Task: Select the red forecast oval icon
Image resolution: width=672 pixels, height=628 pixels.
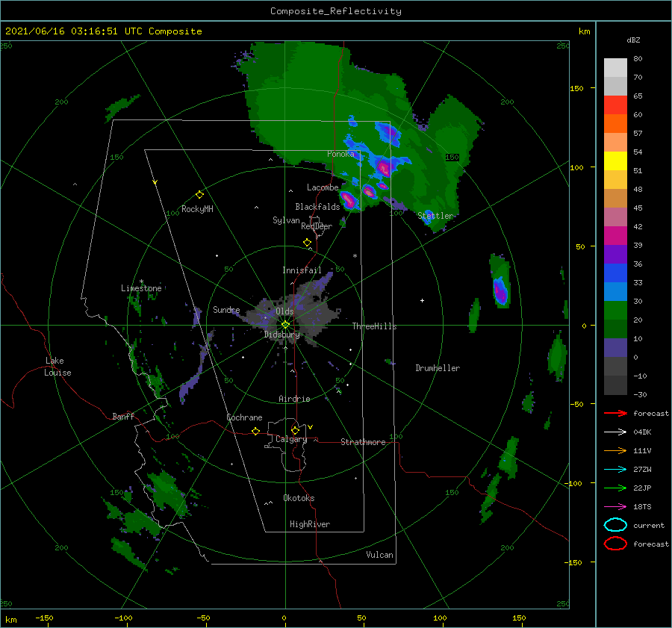Action: [x=615, y=544]
